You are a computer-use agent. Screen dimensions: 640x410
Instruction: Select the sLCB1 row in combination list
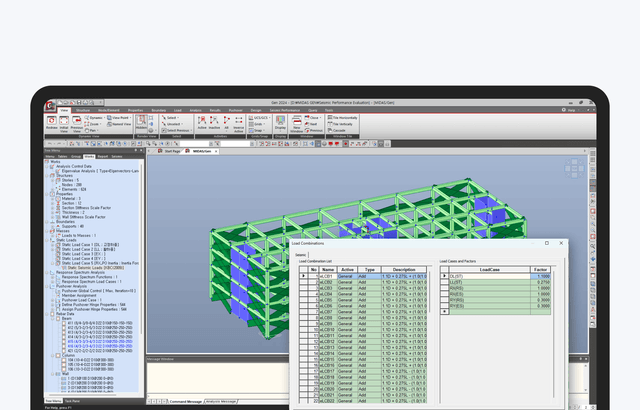(325, 276)
